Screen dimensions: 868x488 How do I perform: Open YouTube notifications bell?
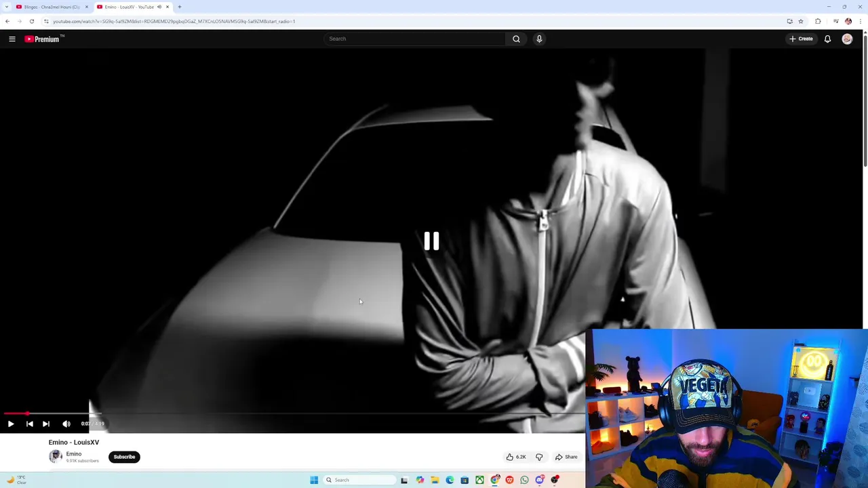[x=827, y=39]
